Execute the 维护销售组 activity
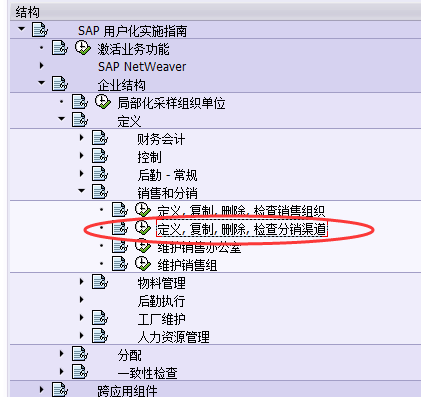This screenshot has height=397, width=421. pyautogui.click(x=142, y=264)
